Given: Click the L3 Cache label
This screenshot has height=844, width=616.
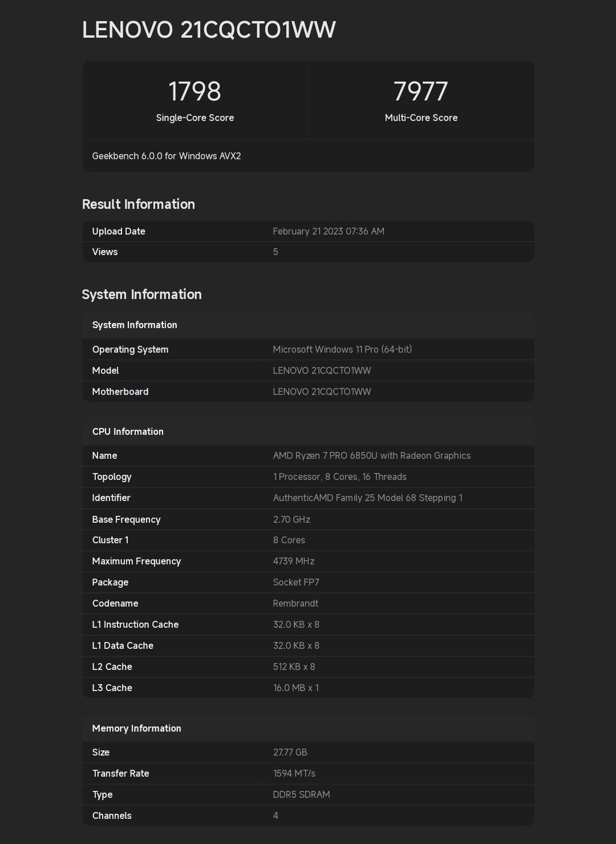Looking at the screenshot, I should 112,688.
